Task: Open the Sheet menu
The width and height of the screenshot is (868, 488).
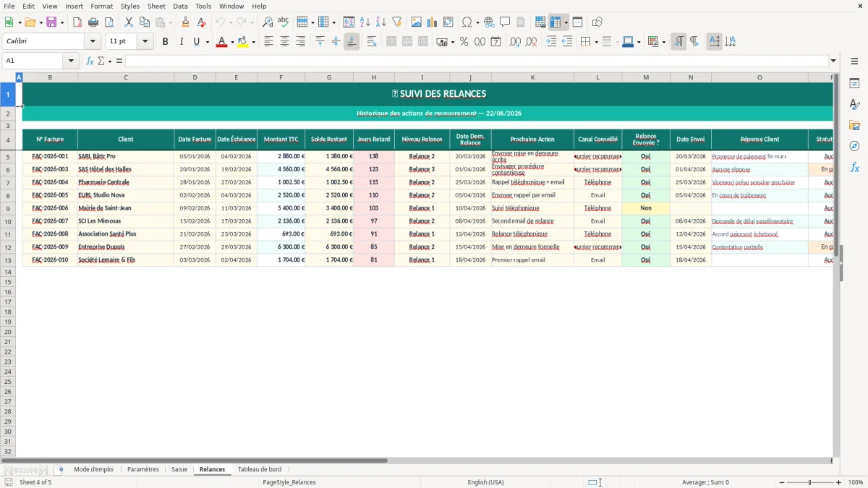Action: tap(156, 6)
